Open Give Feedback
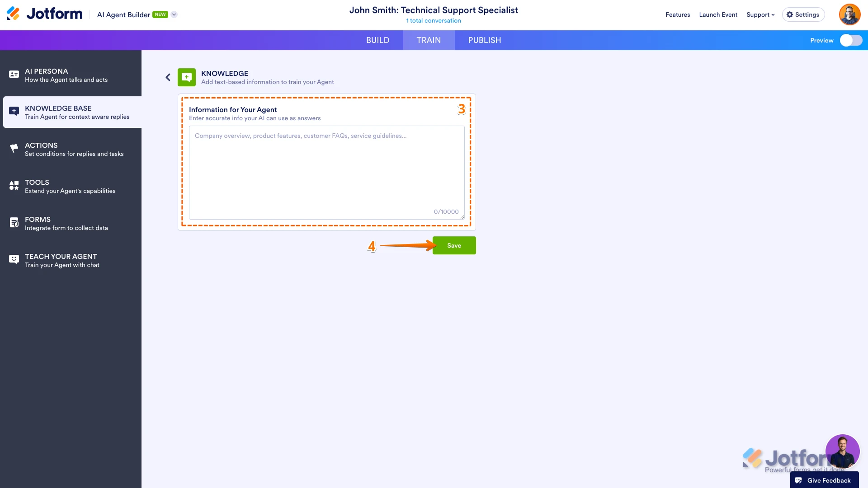The image size is (868, 488). click(824, 480)
